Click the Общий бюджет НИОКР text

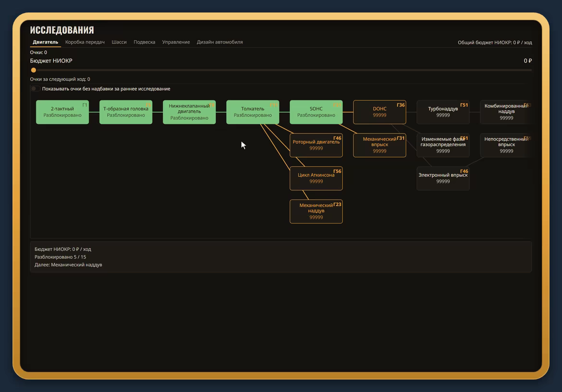pyautogui.click(x=495, y=42)
